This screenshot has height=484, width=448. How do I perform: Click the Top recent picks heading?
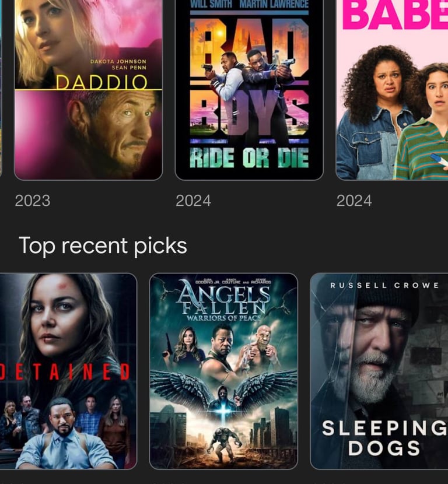[x=103, y=246]
